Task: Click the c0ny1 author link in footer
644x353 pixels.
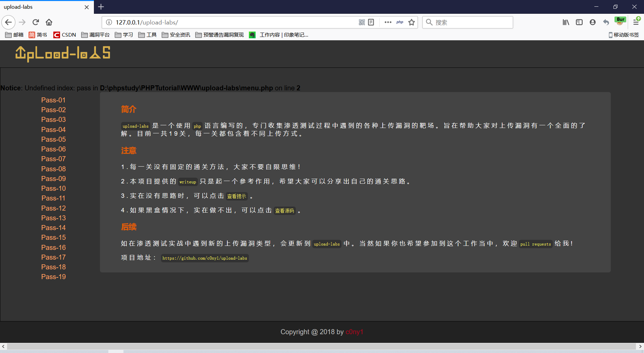Action: point(355,332)
